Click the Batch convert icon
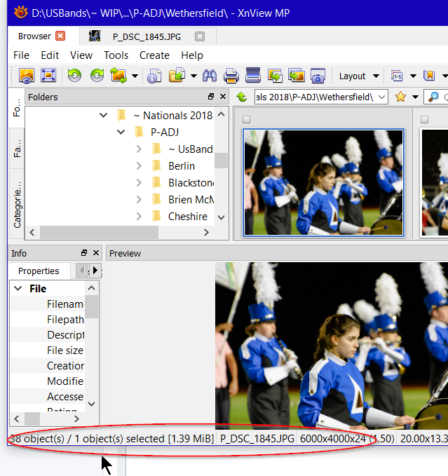Image resolution: width=448 pixels, height=476 pixels. point(297,76)
